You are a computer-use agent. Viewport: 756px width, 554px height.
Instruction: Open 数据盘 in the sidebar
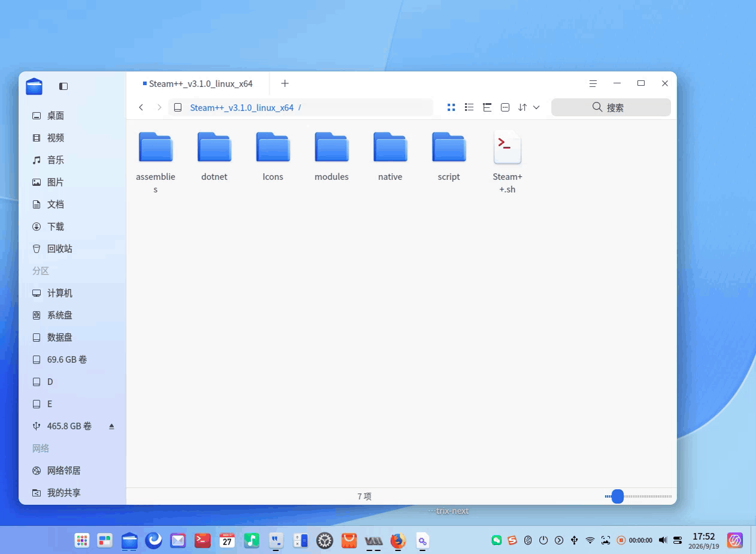click(x=72, y=338)
